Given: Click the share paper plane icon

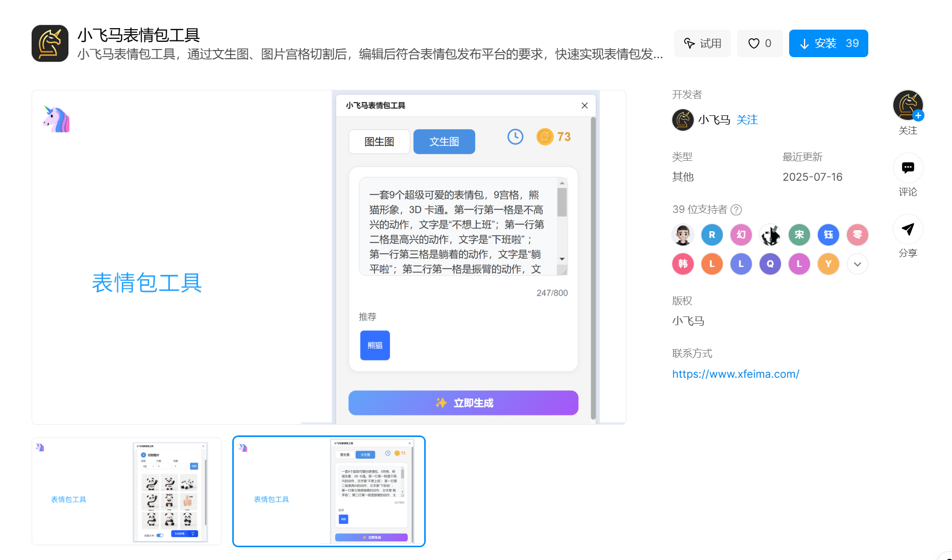Looking at the screenshot, I should point(908,229).
